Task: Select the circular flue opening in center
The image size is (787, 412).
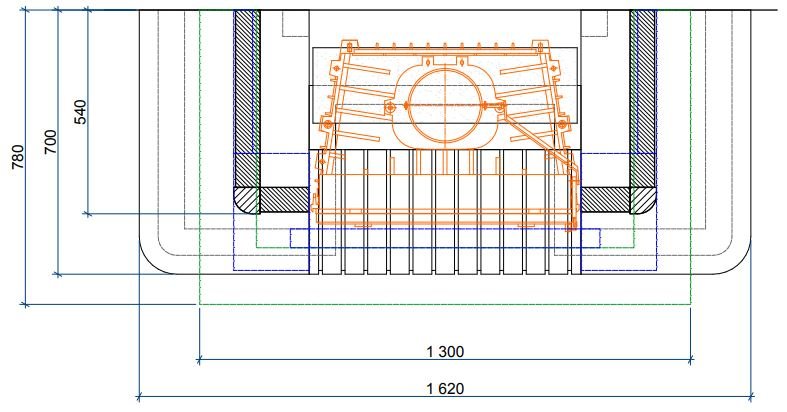Action: coord(443,105)
